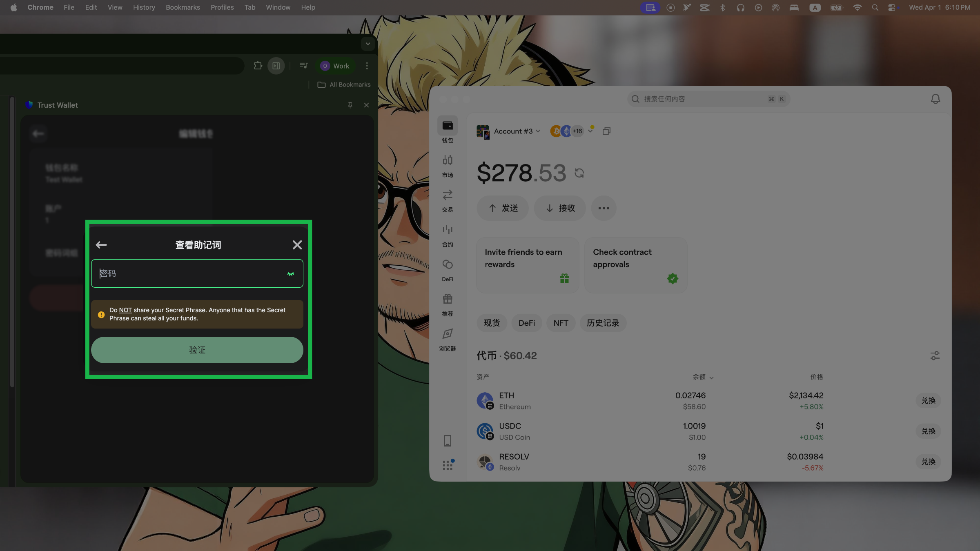This screenshot has height=551, width=980.
Task: Open the All Bookmarks folder
Action: (x=344, y=84)
